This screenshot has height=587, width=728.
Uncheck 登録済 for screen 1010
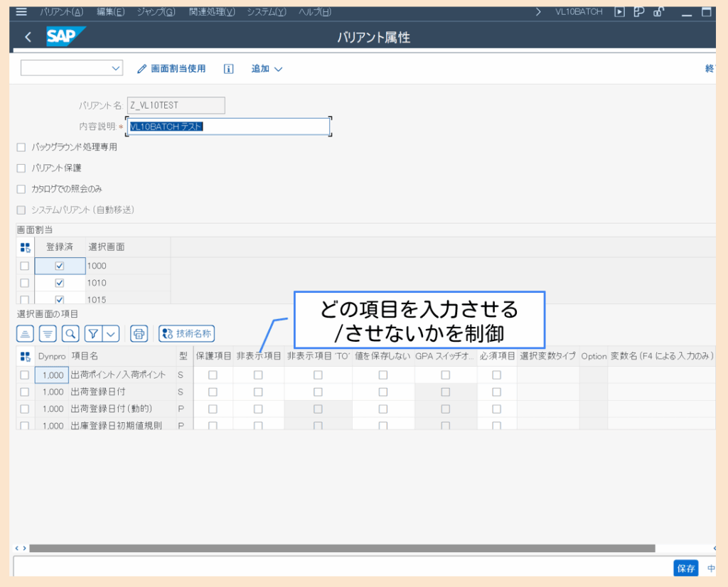tap(60, 283)
